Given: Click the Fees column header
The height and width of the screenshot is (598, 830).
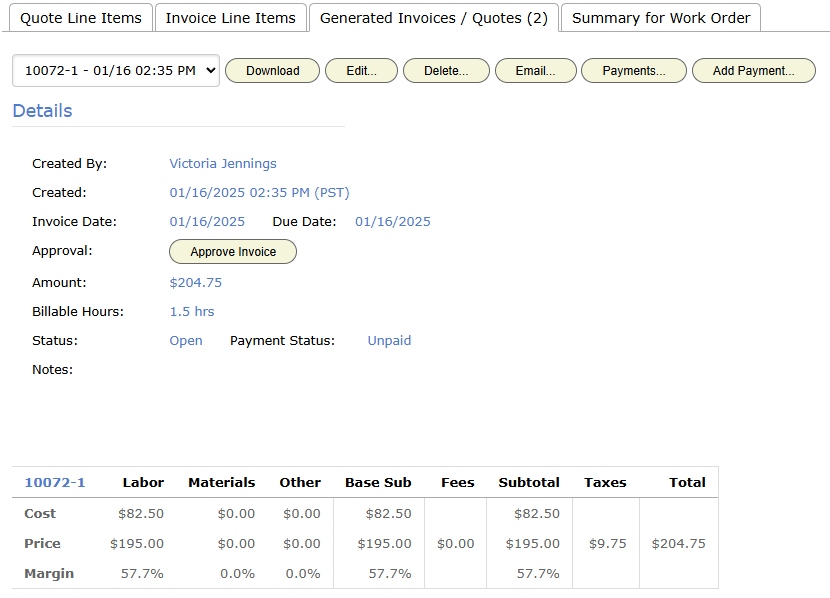Looking at the screenshot, I should 458,483.
